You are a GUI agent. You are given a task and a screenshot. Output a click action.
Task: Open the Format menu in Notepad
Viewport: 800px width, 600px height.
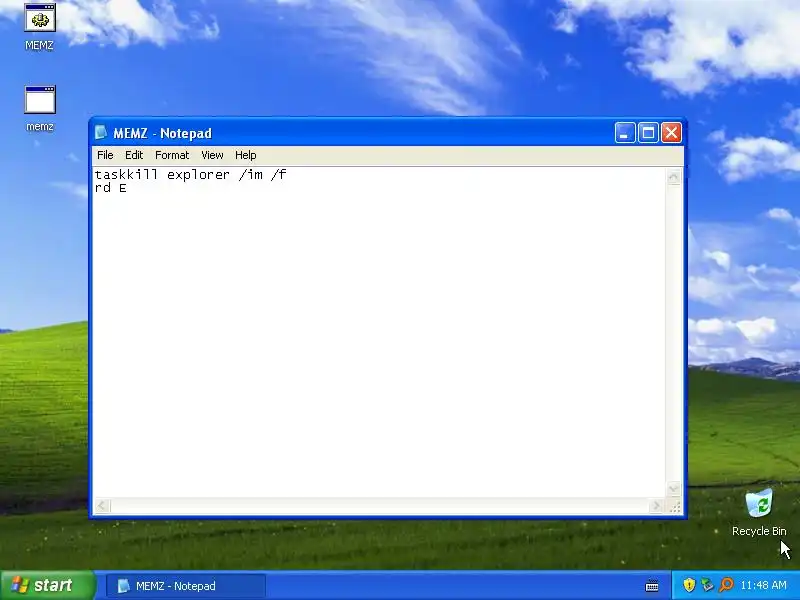pos(172,155)
